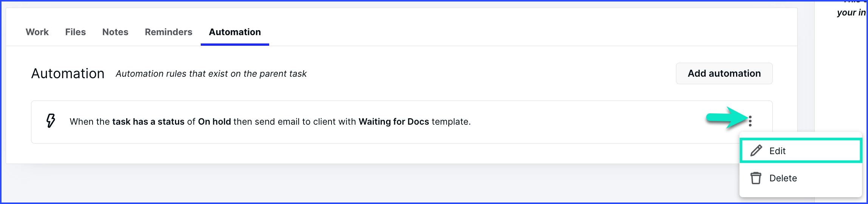Click the italic 'your in' text at top right
The width and height of the screenshot is (868, 204).
tap(851, 12)
